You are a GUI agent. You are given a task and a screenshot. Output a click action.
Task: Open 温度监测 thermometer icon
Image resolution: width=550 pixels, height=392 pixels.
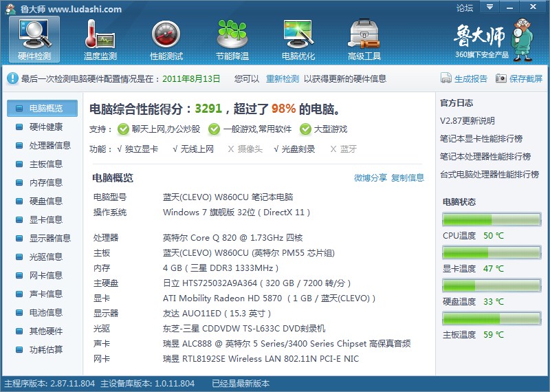pos(100,34)
